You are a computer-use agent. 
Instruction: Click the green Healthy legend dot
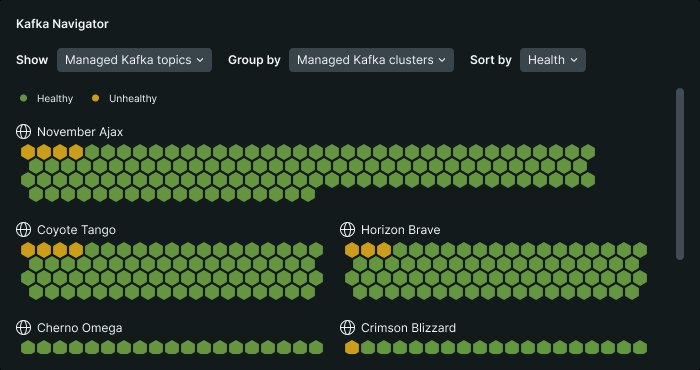pyautogui.click(x=24, y=98)
